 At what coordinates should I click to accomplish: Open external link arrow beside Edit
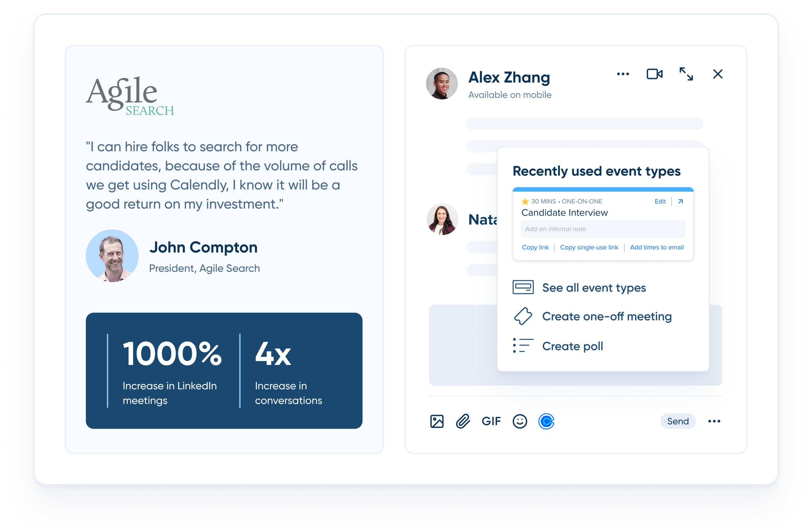pyautogui.click(x=680, y=202)
